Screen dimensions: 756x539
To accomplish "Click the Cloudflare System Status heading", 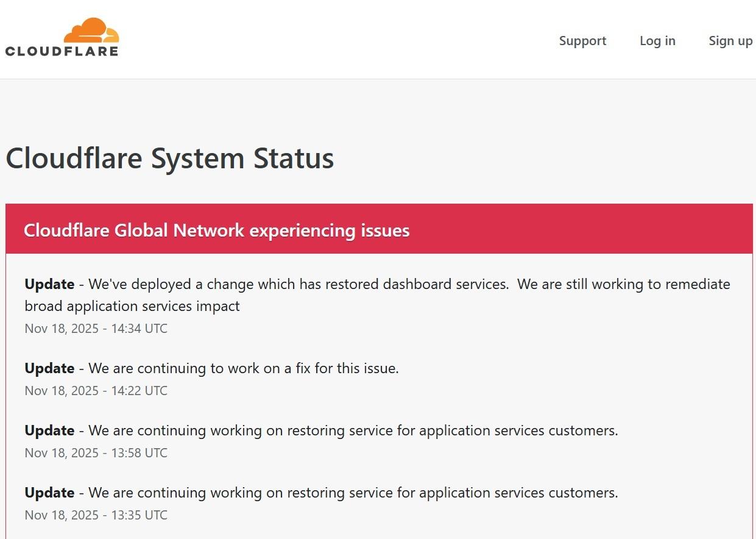I will (170, 159).
